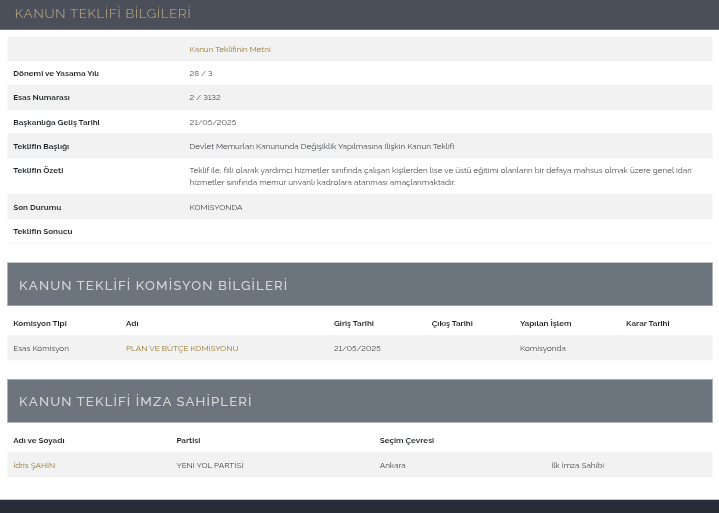Select the value 2 / 3132
The image size is (719, 513).
pos(205,98)
